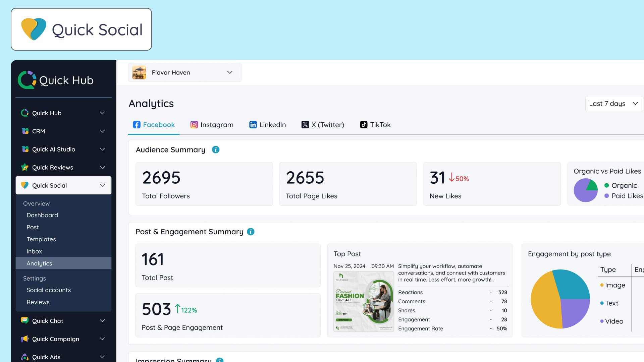
Task: Collapse the Quick Social section
Action: click(102, 185)
